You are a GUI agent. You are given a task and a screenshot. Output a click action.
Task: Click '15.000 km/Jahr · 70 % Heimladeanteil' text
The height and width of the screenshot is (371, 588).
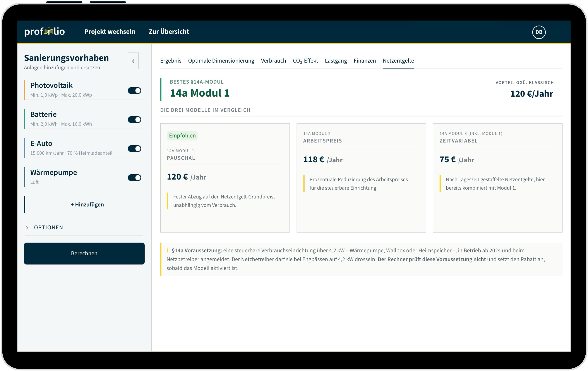71,153
